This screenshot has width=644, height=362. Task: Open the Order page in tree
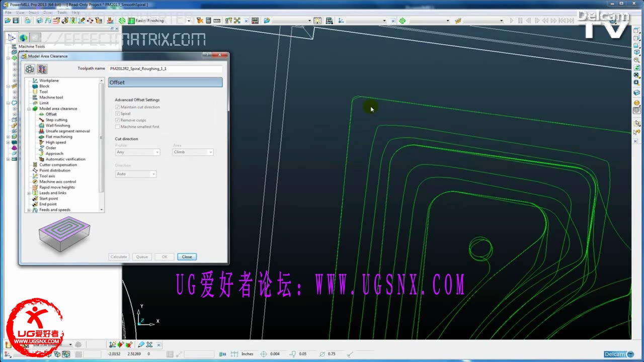(x=51, y=148)
